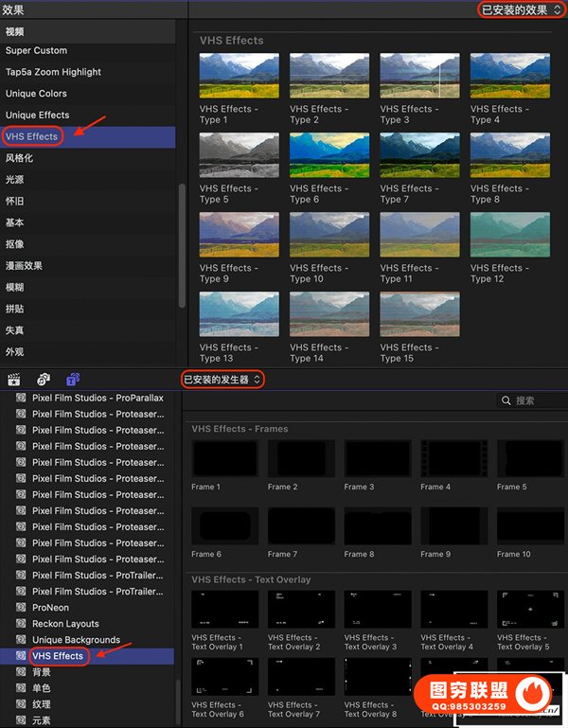Click the search magnifier icon in generators
This screenshot has height=728, width=568.
click(x=506, y=401)
